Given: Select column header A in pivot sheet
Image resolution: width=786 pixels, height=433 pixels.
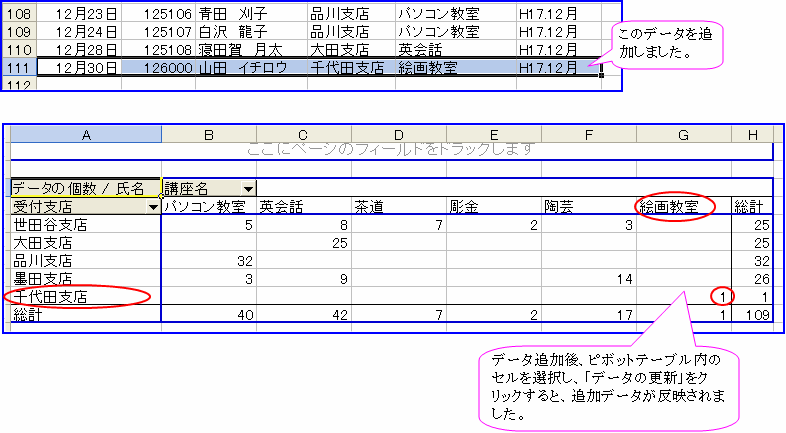Looking at the screenshot, I should point(86,135).
